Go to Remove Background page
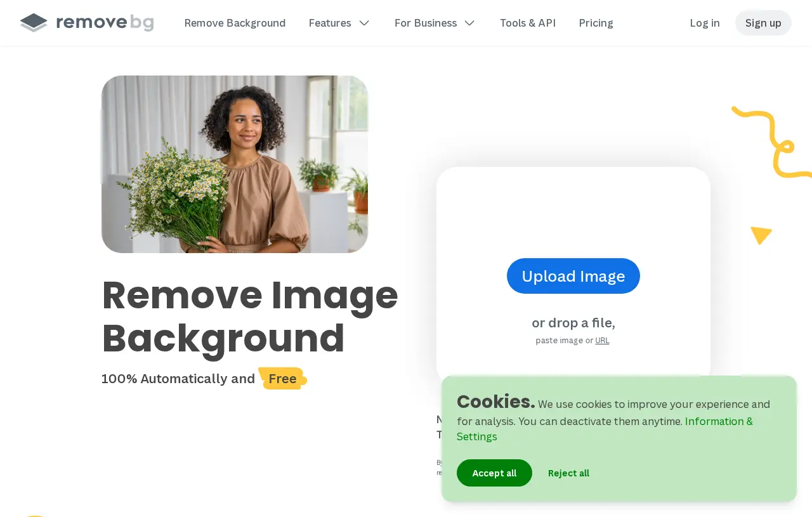The image size is (812, 517). click(x=235, y=23)
